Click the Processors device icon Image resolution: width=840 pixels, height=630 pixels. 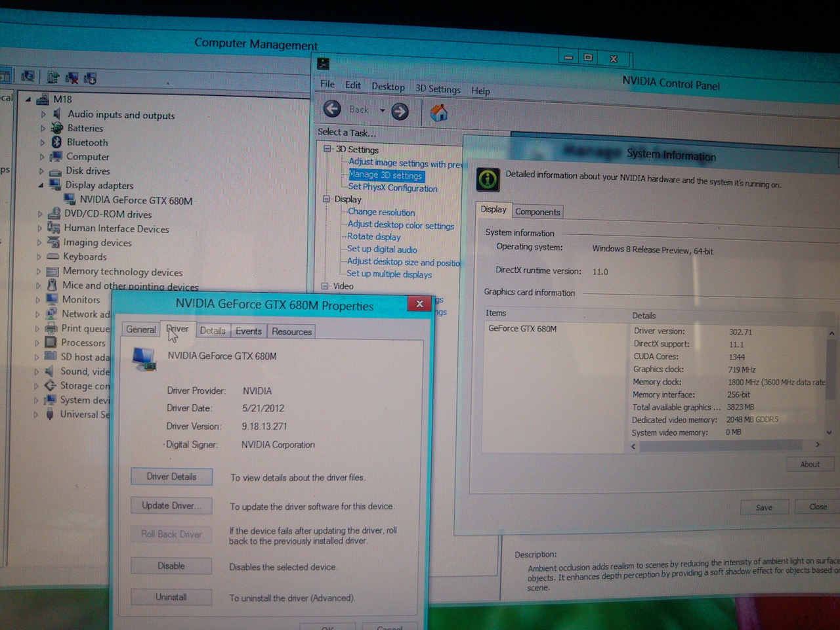point(51,342)
